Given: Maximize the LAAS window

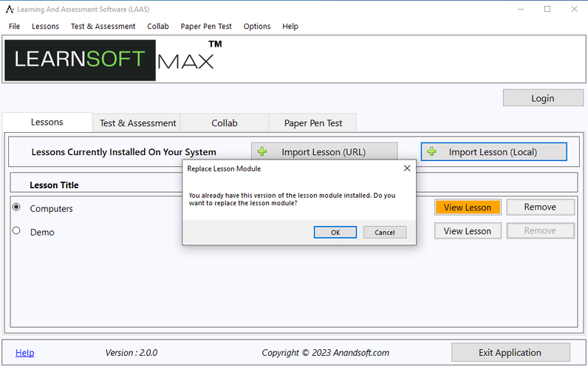Looking at the screenshot, I should point(547,9).
